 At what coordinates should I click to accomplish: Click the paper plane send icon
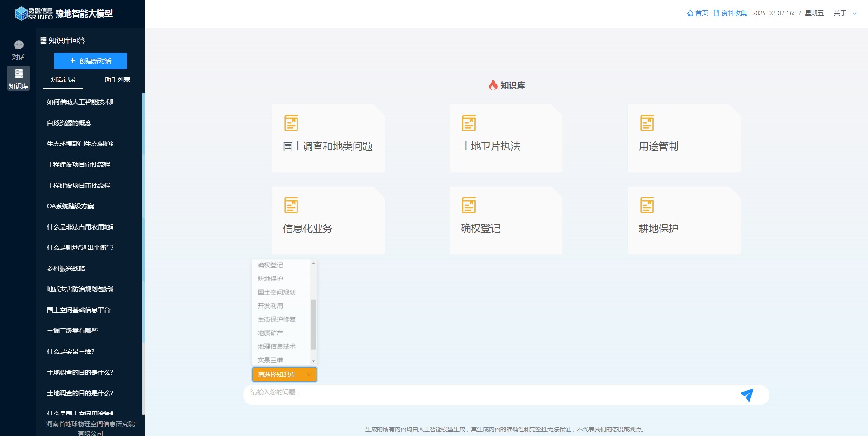tap(746, 395)
